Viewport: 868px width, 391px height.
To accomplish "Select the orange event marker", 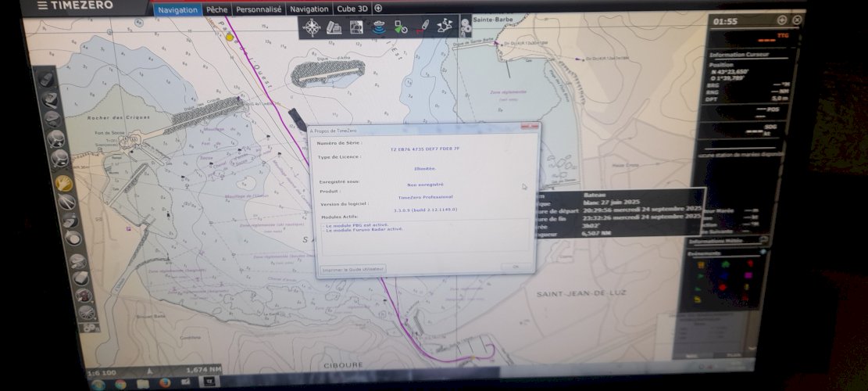I will 702,265.
